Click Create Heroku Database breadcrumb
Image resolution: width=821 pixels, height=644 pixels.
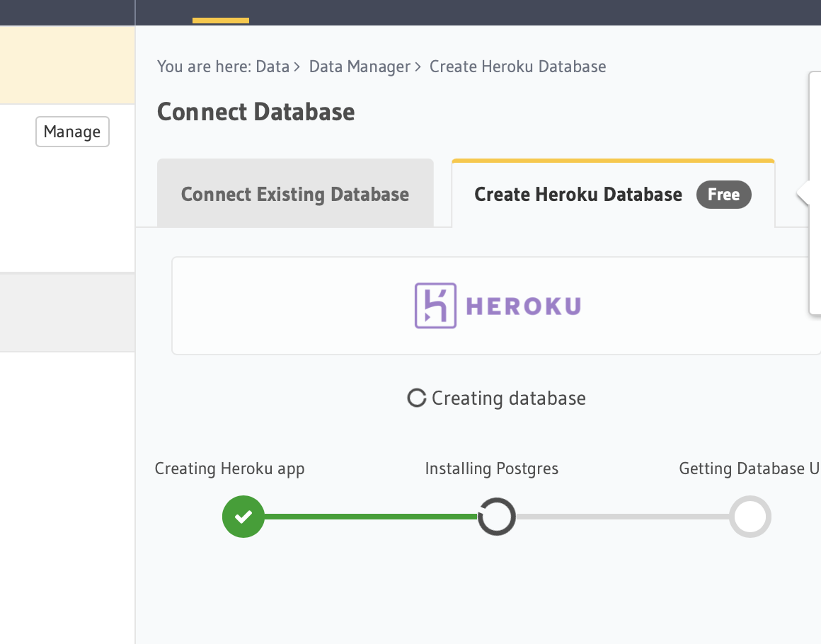[x=517, y=67]
